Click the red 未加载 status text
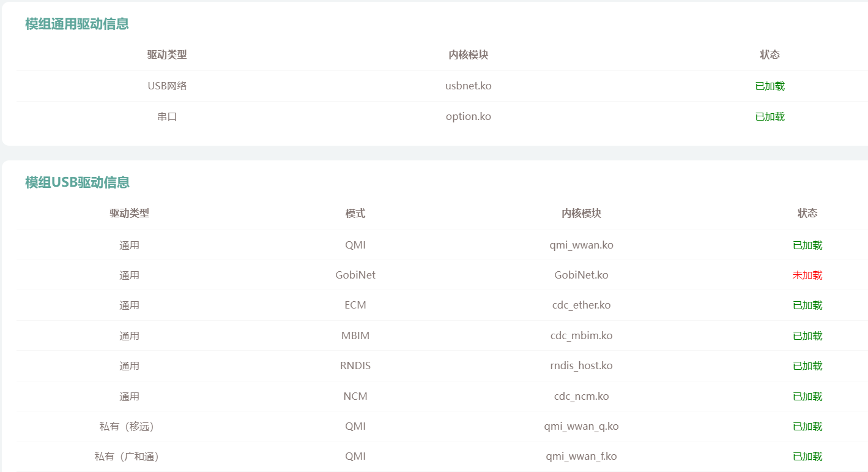The width and height of the screenshot is (868, 472). pos(807,275)
